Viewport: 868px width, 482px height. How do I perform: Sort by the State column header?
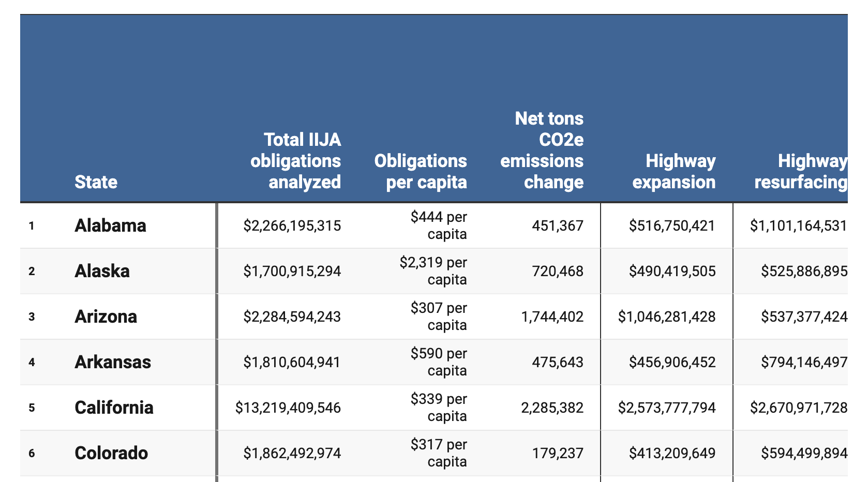click(x=96, y=182)
